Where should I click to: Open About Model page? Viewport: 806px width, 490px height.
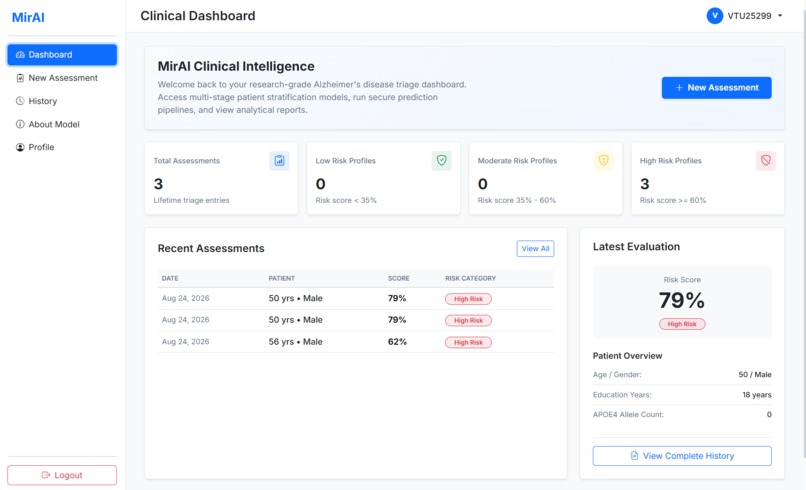[x=62, y=124]
